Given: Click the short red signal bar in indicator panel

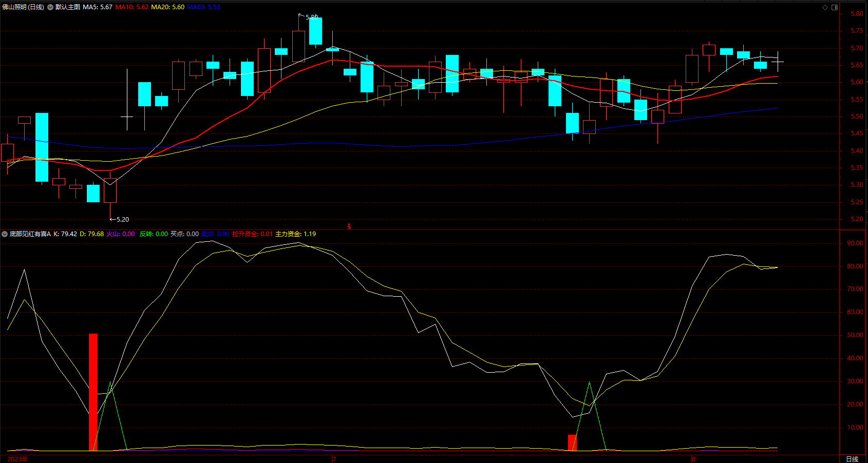Looking at the screenshot, I should [572, 443].
